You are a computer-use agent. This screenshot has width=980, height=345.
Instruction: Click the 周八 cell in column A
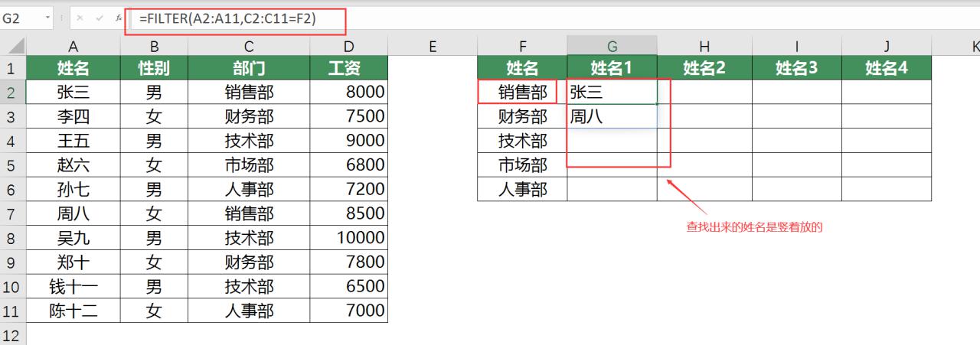(73, 213)
